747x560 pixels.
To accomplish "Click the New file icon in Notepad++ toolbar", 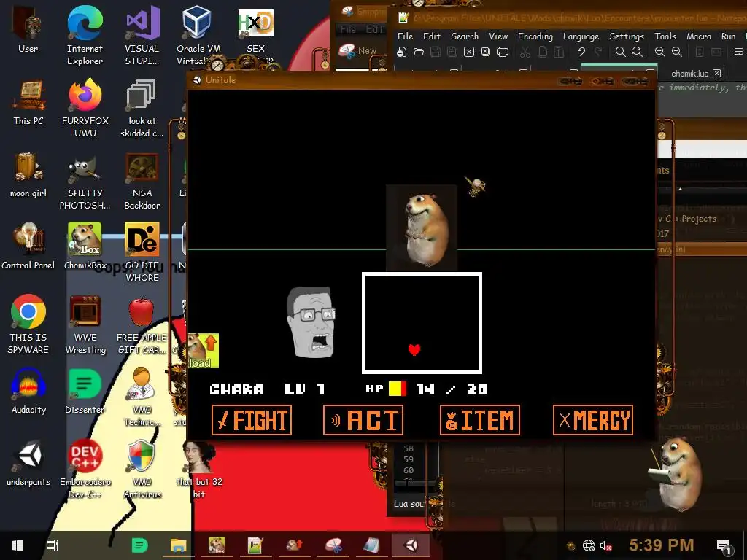I will (x=402, y=52).
